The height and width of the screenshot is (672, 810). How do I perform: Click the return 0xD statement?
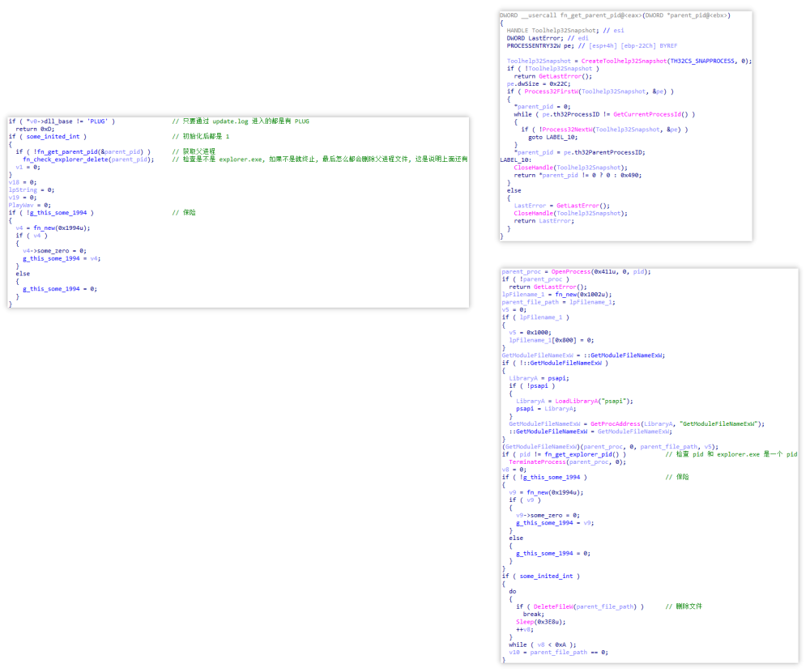tap(35, 129)
